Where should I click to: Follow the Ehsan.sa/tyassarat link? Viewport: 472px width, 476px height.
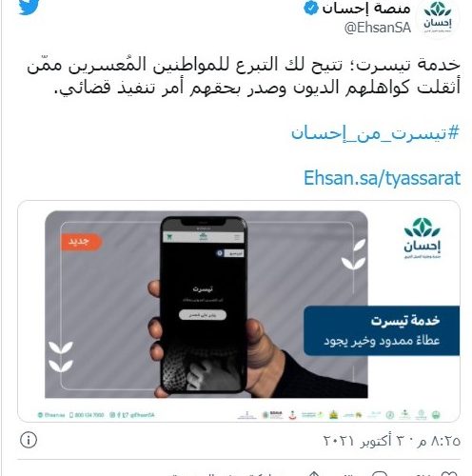382,178
